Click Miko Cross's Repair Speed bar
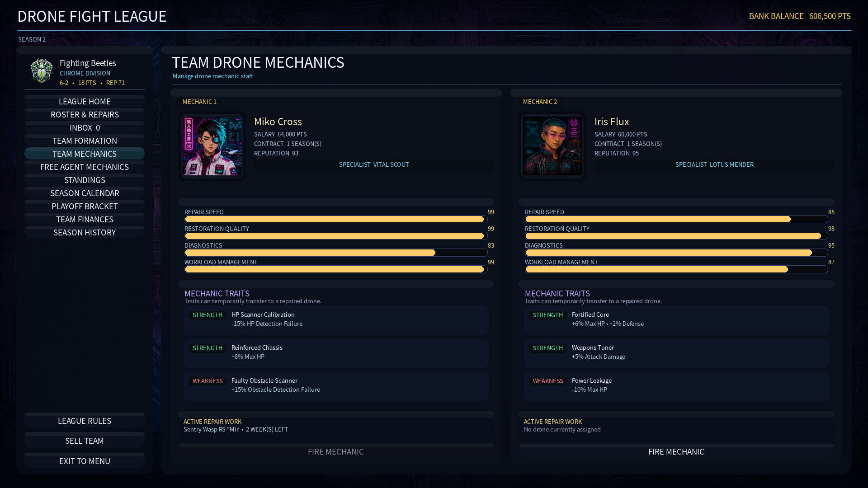Viewport: 868px width, 488px height. [336, 219]
